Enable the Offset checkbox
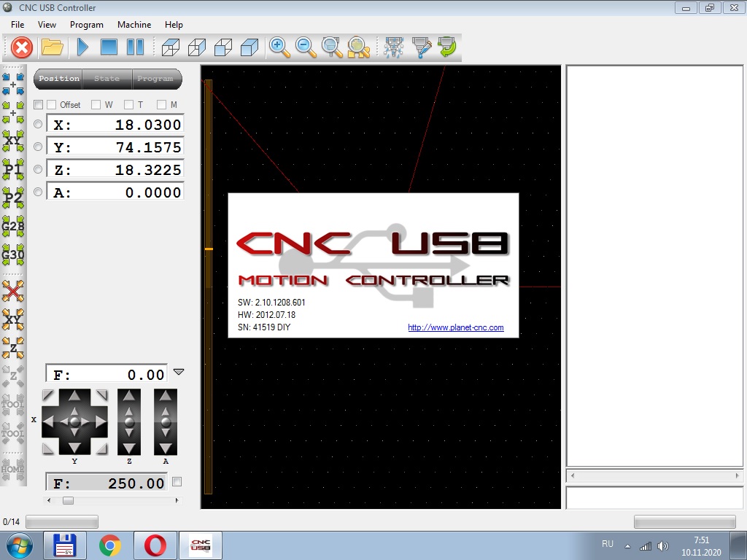This screenshot has height=560, width=747. [x=52, y=105]
